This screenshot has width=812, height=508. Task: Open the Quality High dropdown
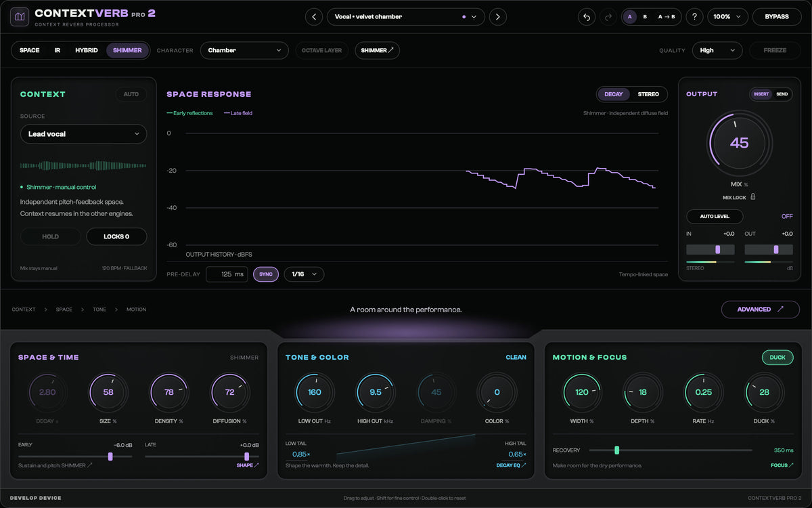click(717, 50)
